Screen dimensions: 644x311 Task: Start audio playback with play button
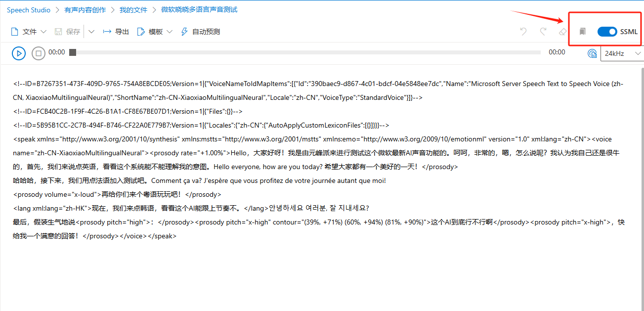pyautogui.click(x=19, y=53)
